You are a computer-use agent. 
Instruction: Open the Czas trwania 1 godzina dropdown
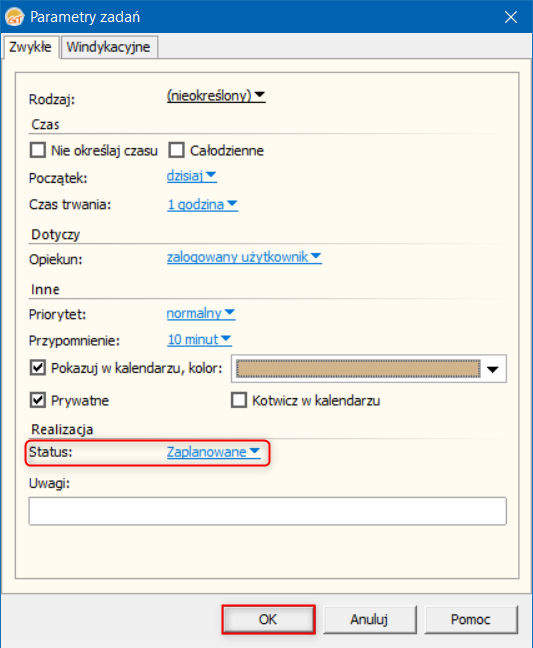coord(202,204)
